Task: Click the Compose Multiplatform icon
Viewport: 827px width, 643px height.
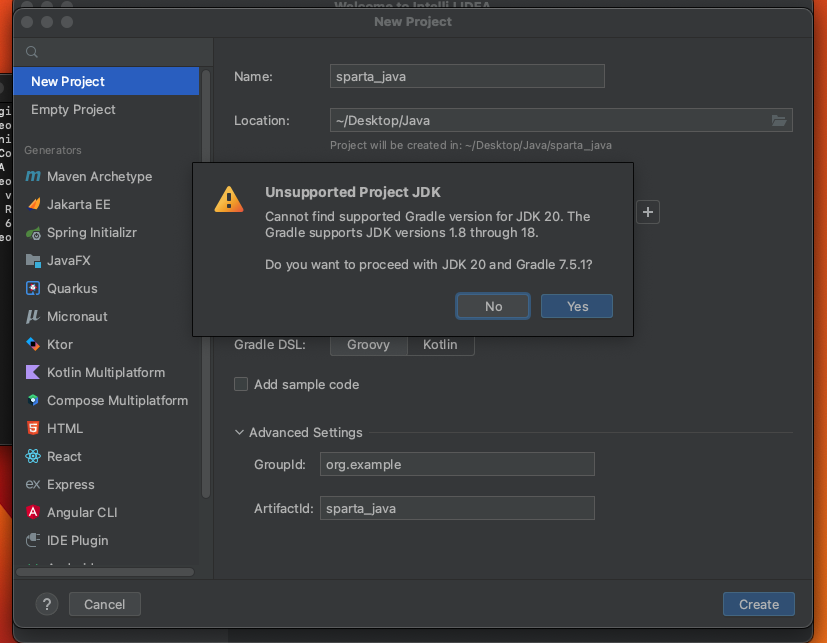Action: point(33,400)
